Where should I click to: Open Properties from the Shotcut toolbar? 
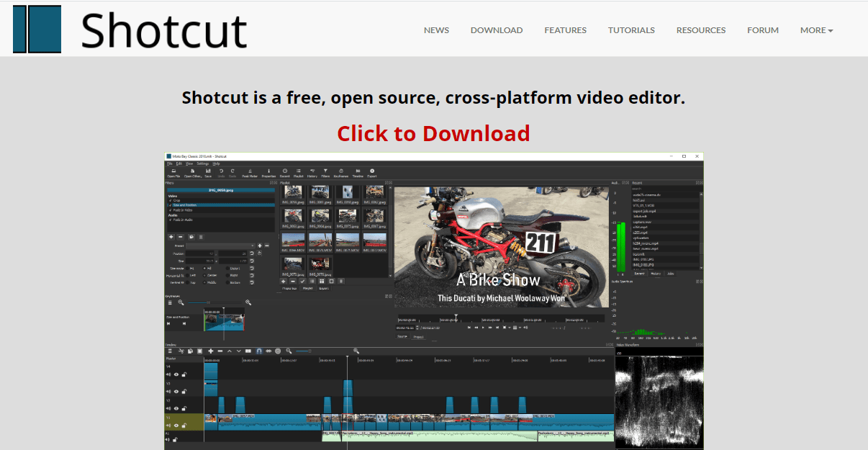(x=268, y=173)
